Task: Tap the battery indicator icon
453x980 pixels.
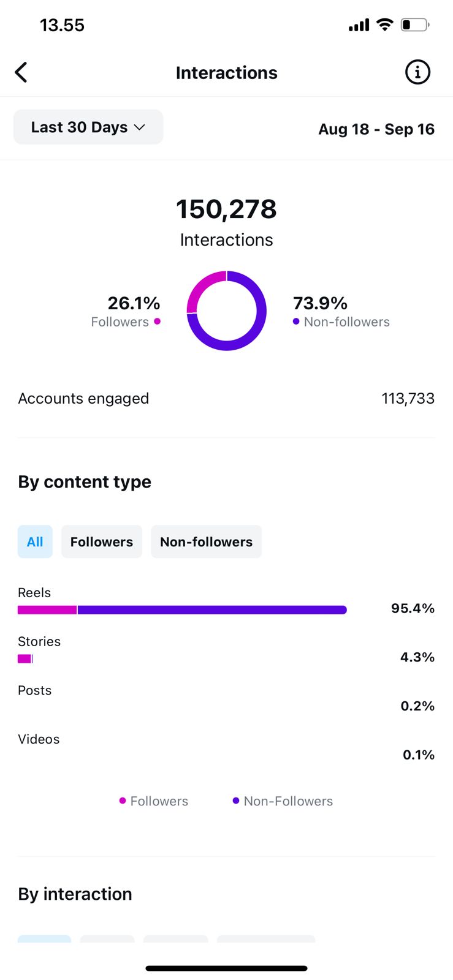Action: [x=414, y=24]
